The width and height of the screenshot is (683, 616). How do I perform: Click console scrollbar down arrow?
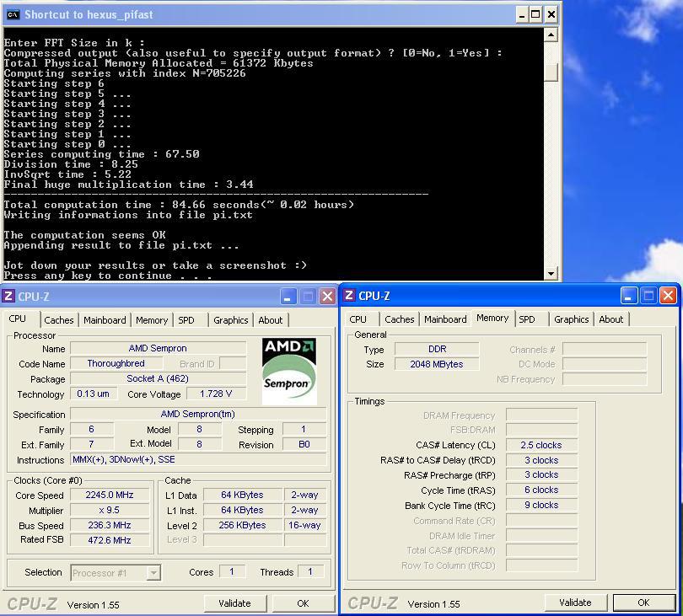point(551,273)
